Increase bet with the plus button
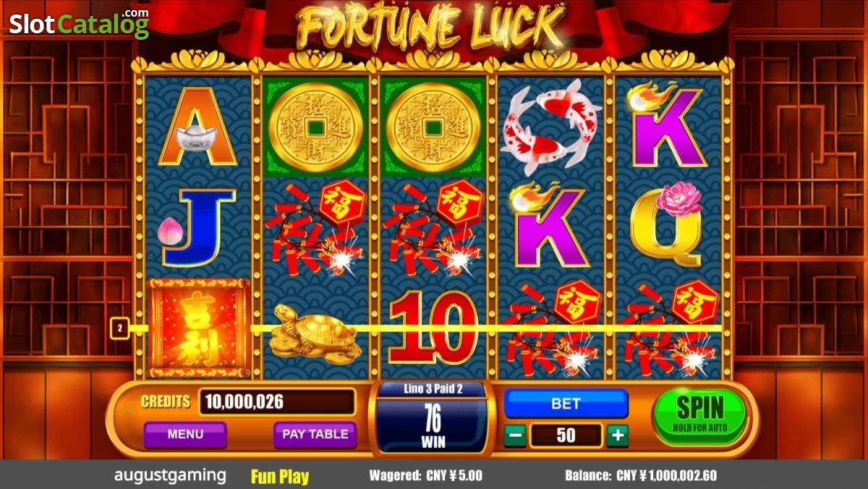 618,435
